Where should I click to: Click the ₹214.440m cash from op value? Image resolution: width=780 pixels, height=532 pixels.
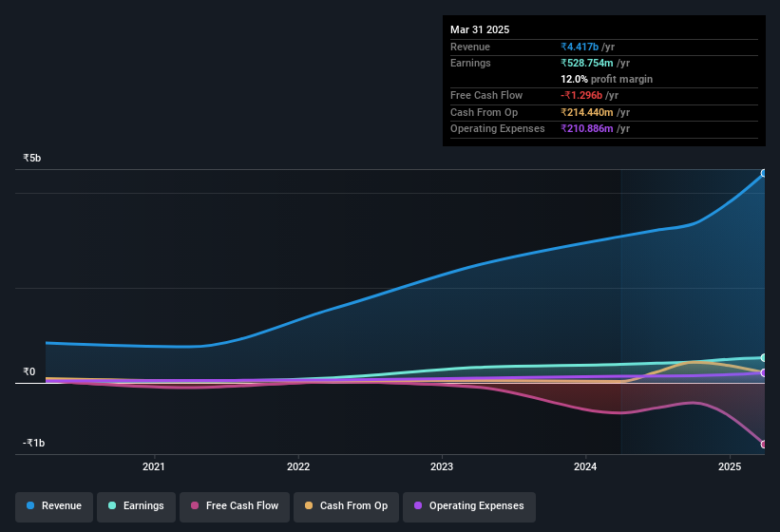[586, 112]
